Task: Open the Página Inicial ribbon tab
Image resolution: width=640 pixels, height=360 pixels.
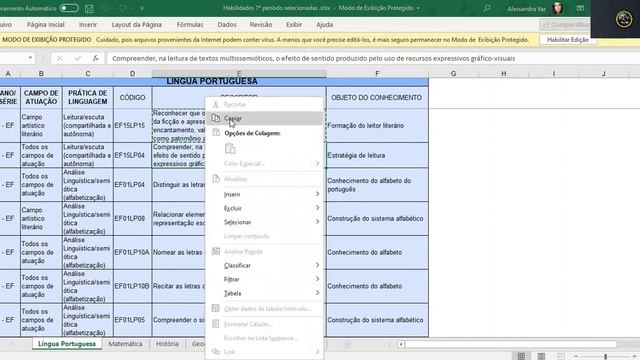Action: [x=46, y=24]
